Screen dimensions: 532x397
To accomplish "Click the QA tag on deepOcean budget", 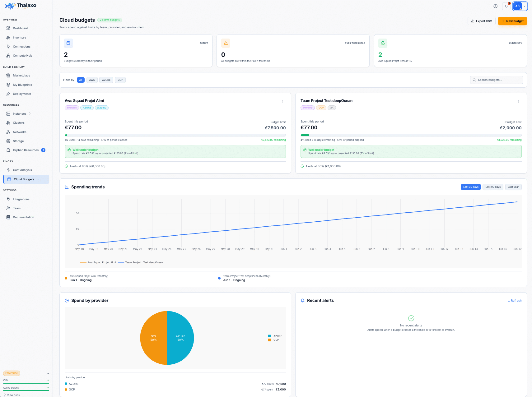I will [x=332, y=108].
